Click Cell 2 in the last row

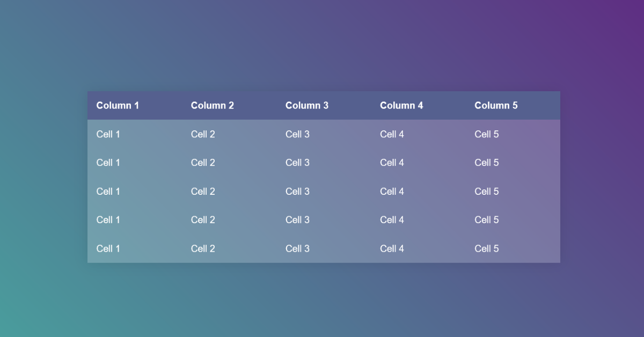[203, 248]
